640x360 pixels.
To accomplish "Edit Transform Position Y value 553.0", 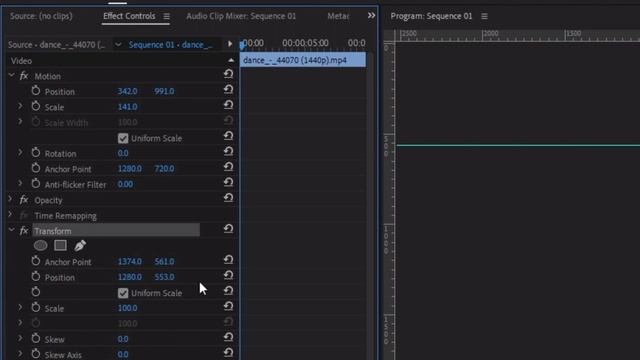I will tap(164, 277).
